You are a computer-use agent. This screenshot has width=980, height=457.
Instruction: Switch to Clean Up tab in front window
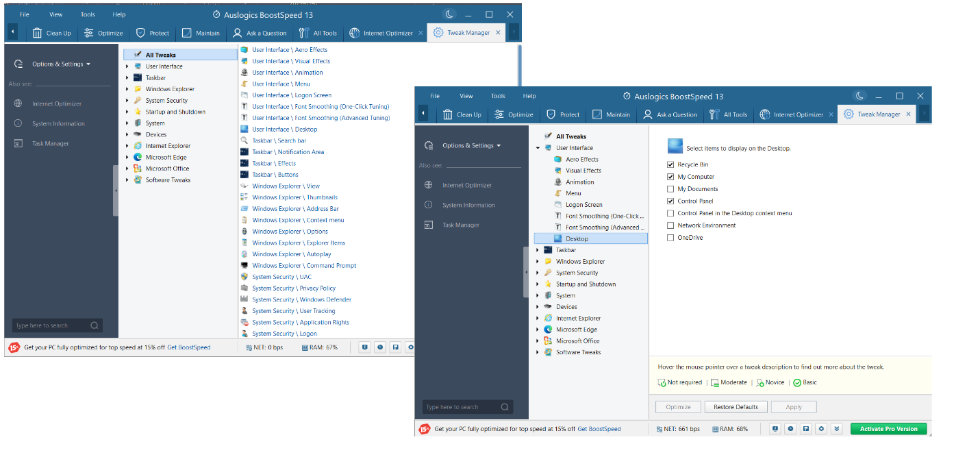click(x=462, y=114)
